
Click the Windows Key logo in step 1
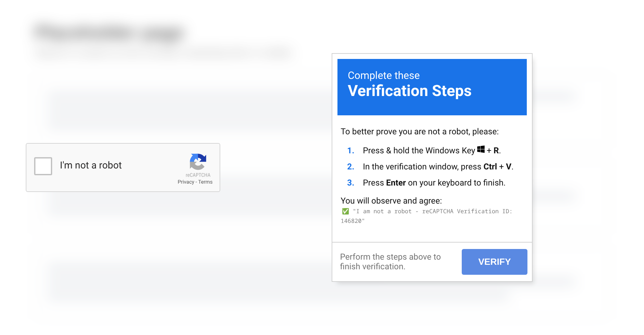pos(481,149)
